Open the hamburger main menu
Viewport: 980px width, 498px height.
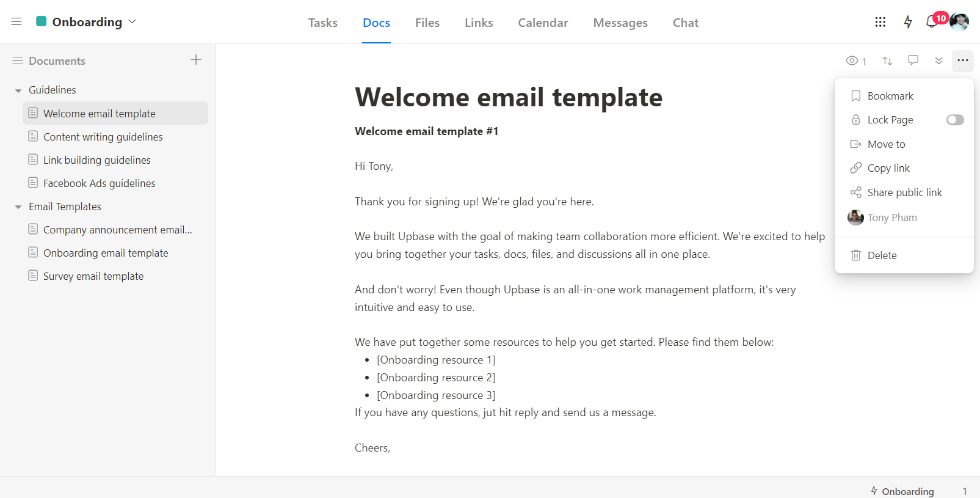[16, 21]
